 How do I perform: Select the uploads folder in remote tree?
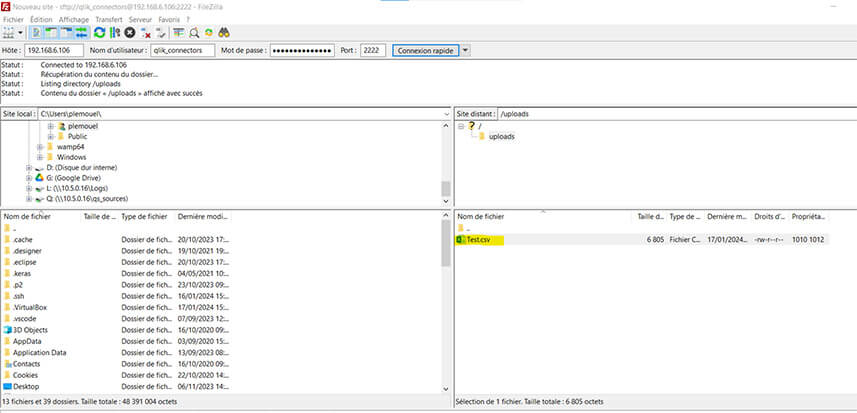pyautogui.click(x=501, y=137)
